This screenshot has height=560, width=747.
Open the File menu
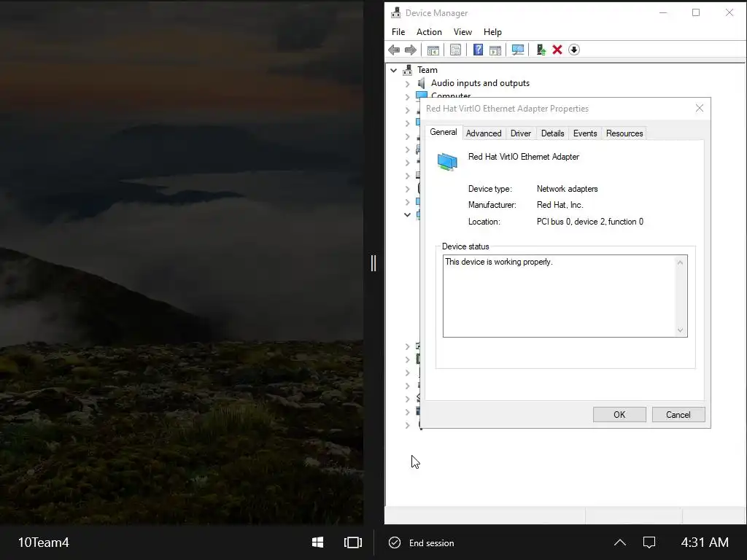[x=398, y=32]
